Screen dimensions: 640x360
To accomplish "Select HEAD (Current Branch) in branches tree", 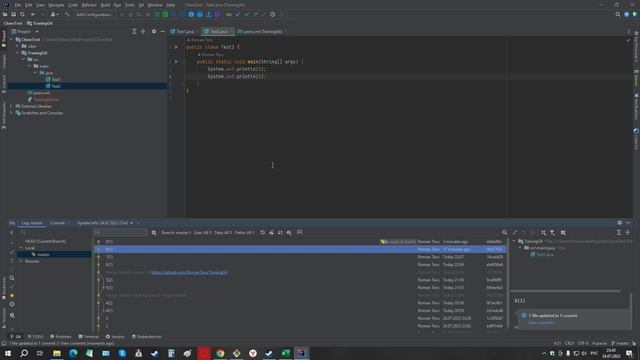I will point(45,241).
